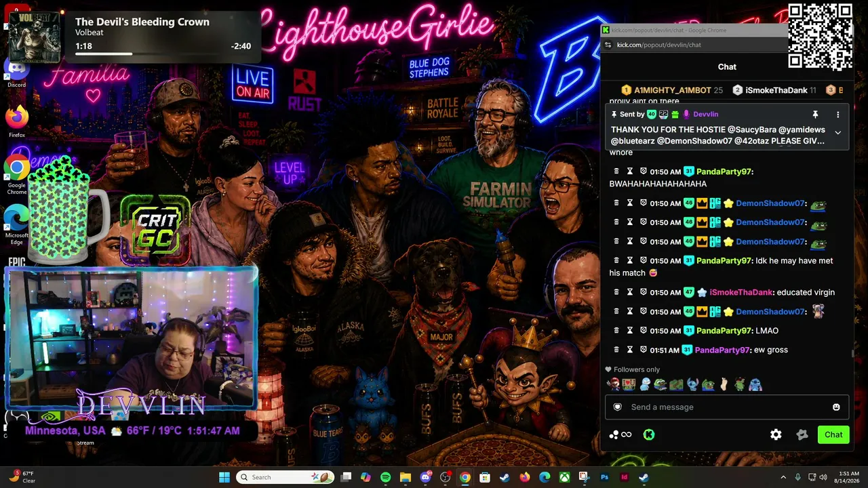The image size is (868, 488).
Task: Open the Windows Start menu
Action: click(x=224, y=477)
